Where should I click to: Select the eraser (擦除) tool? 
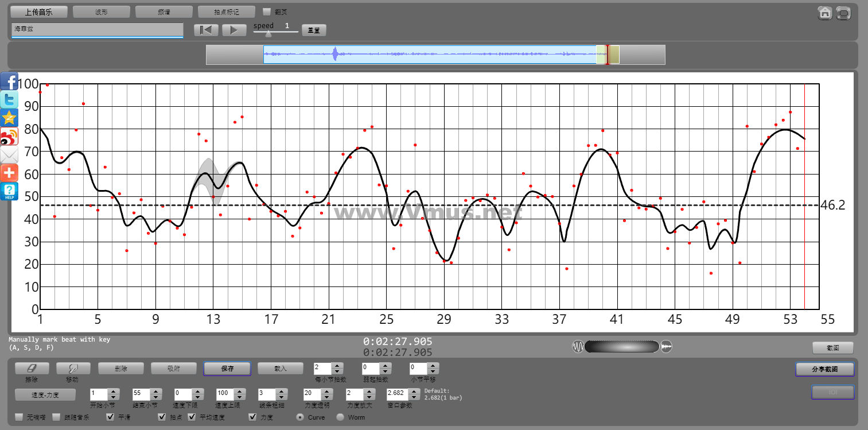[32, 369]
